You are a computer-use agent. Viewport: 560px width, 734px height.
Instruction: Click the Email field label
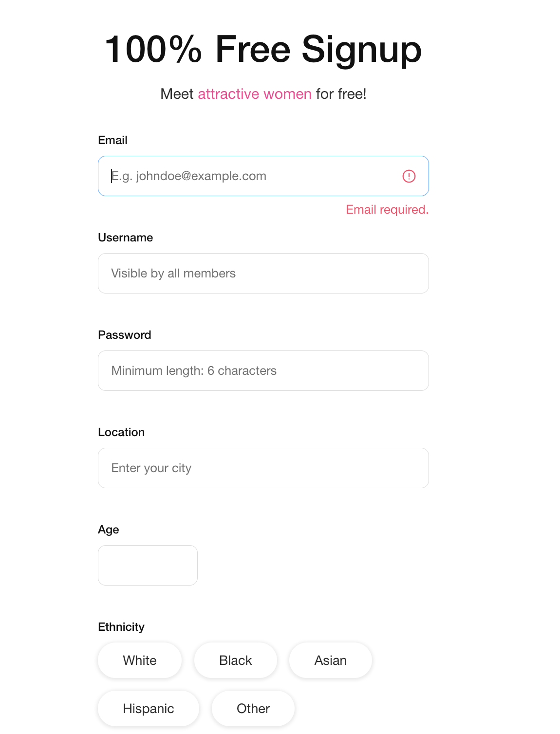click(112, 140)
